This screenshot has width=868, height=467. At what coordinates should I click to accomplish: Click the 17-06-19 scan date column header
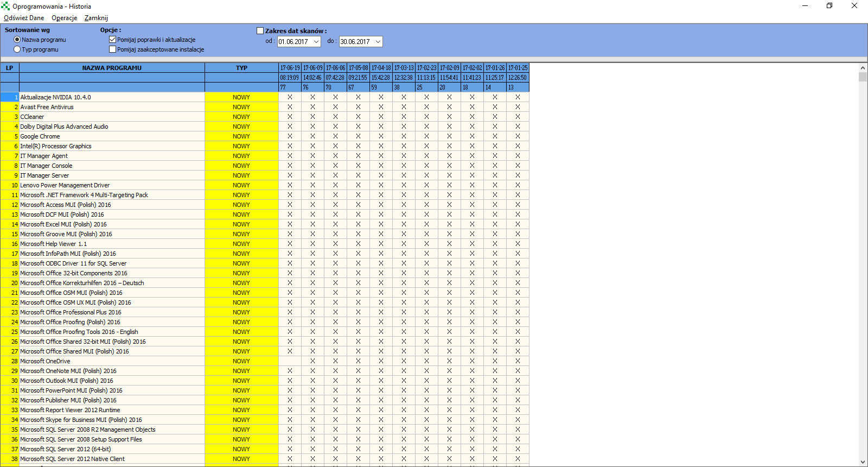point(290,68)
